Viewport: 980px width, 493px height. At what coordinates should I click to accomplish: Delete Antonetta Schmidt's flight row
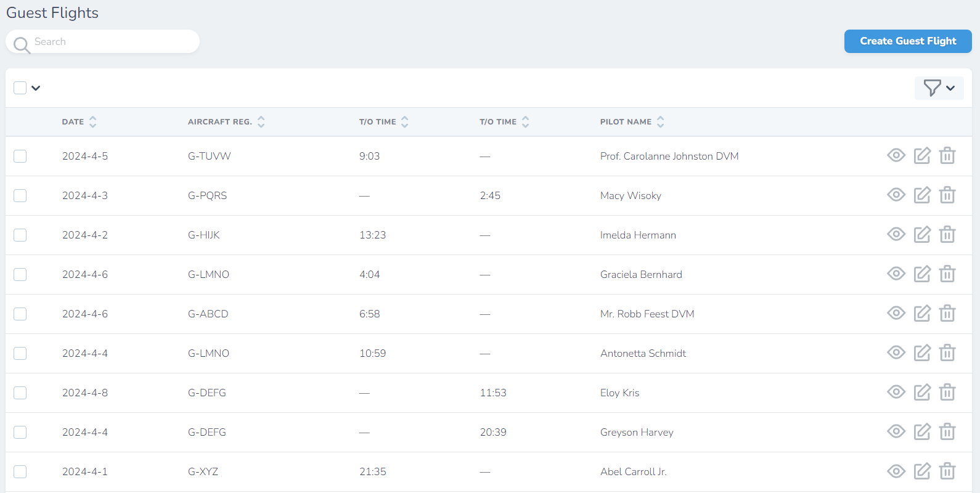pos(947,353)
